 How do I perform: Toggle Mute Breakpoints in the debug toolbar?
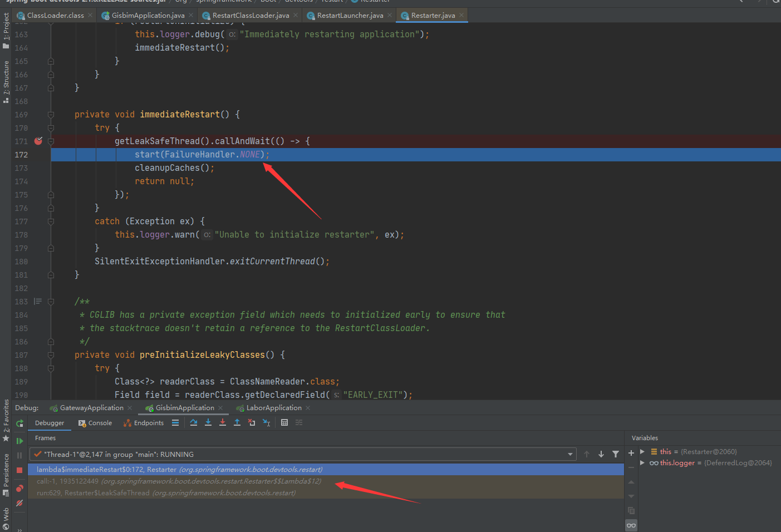point(19,503)
